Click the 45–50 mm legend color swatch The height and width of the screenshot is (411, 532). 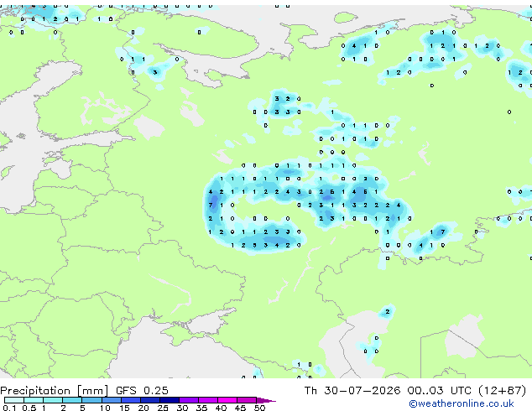click(x=247, y=400)
